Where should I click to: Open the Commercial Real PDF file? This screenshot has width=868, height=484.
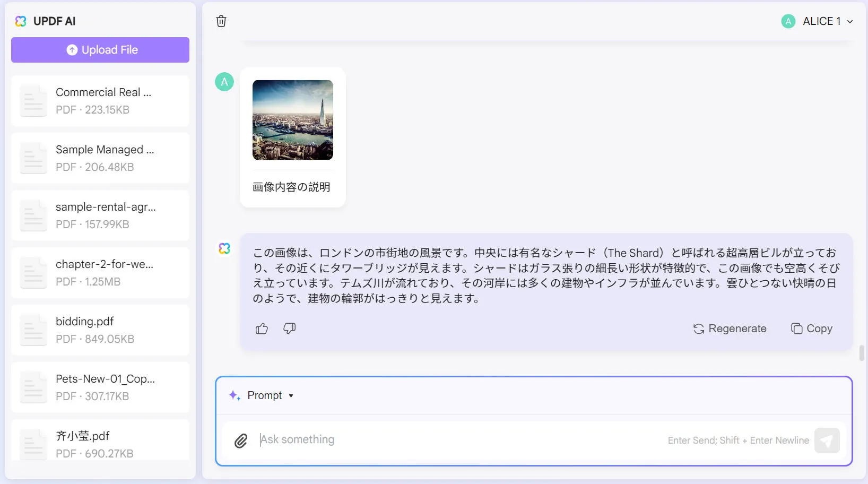(x=100, y=101)
